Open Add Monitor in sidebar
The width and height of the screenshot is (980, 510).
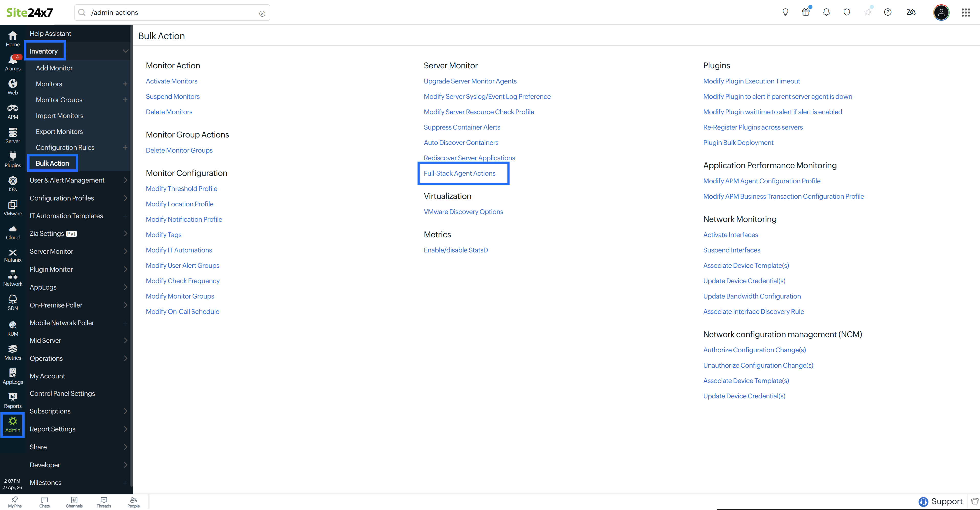[54, 68]
